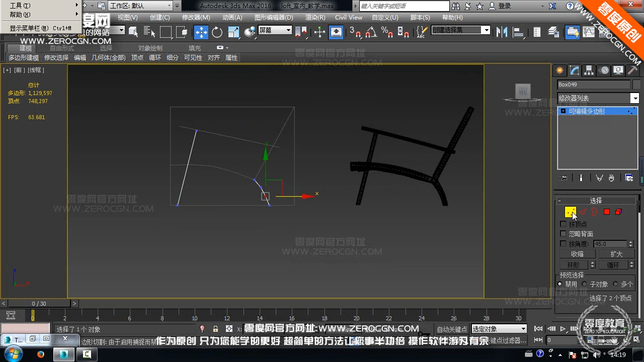The width and height of the screenshot is (644, 362).
Task: Adjust the 按角度 value spinner
Action: coord(631,244)
